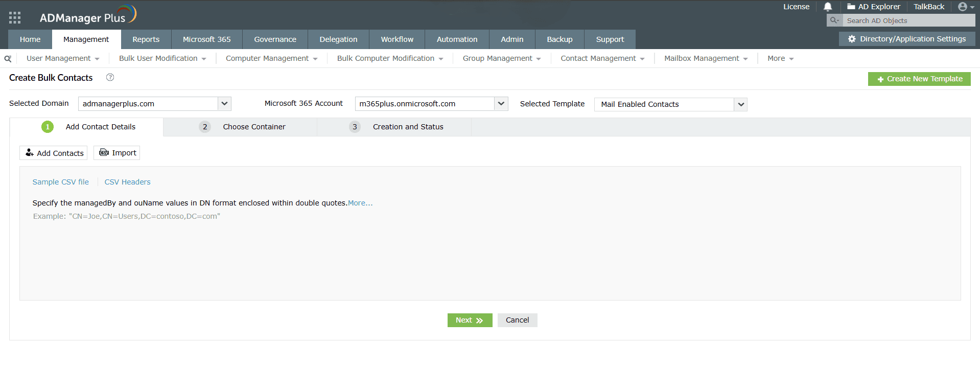Expand the Mailbox Management menu

[706, 58]
